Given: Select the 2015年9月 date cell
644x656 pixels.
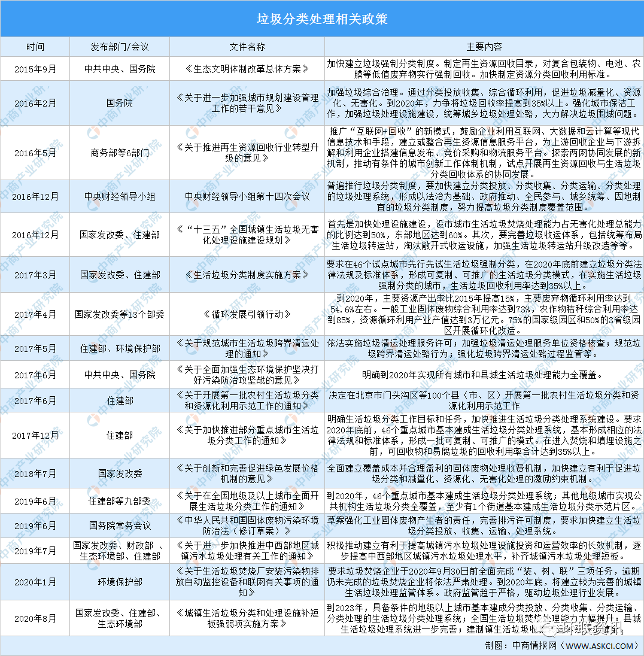Looking at the screenshot, I should pyautogui.click(x=35, y=69).
